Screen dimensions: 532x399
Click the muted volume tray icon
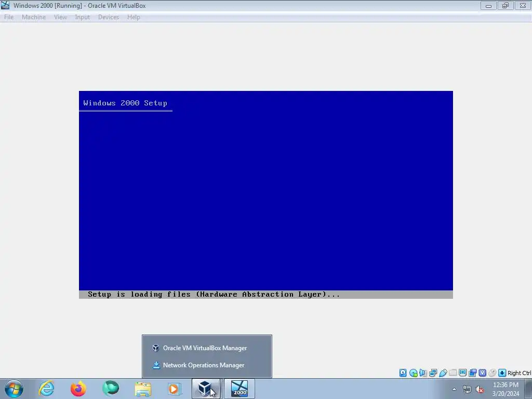[480, 390]
